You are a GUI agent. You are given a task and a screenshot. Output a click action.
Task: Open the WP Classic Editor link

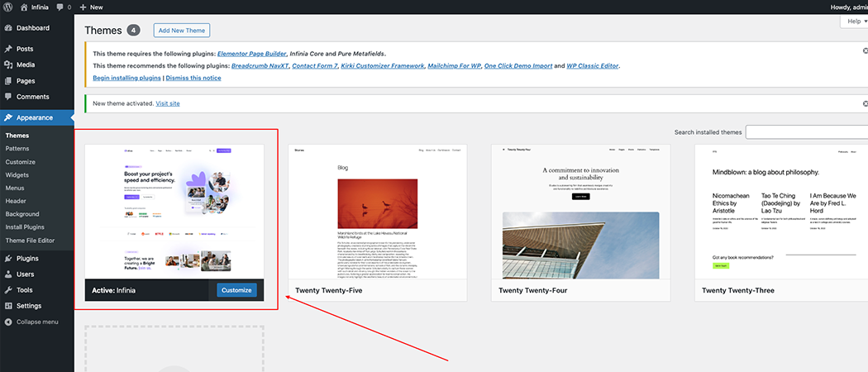point(593,66)
